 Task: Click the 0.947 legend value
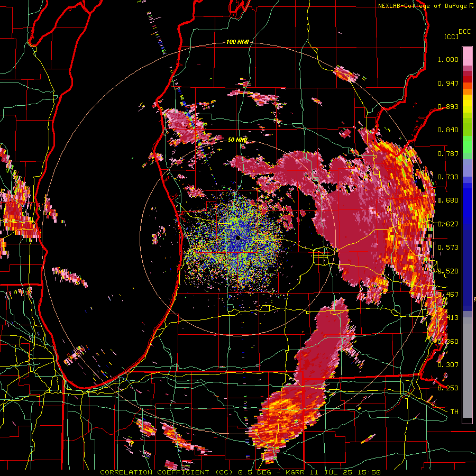click(x=448, y=83)
